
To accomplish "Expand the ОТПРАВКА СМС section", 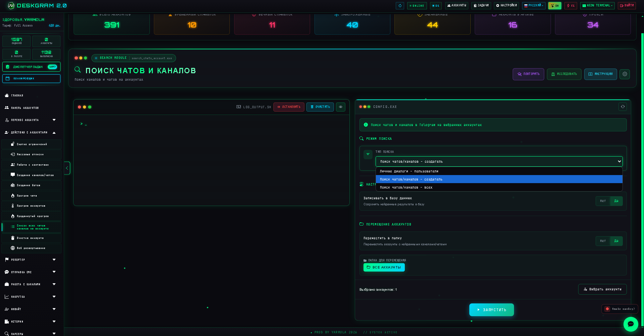I will click(32, 272).
